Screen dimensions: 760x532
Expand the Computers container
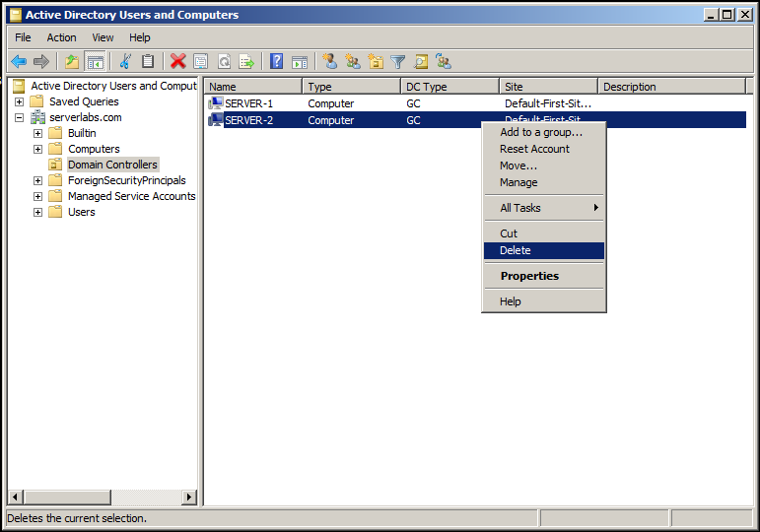37,149
